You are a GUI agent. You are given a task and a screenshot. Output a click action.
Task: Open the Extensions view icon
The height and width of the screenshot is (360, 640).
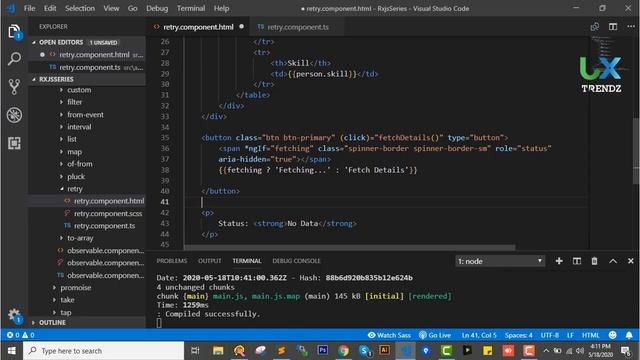click(x=14, y=143)
